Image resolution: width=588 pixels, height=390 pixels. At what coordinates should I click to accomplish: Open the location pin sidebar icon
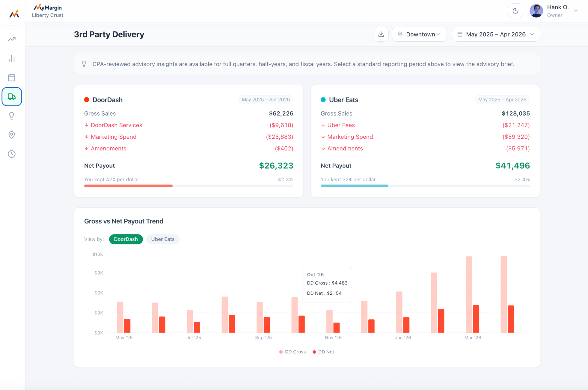12,135
